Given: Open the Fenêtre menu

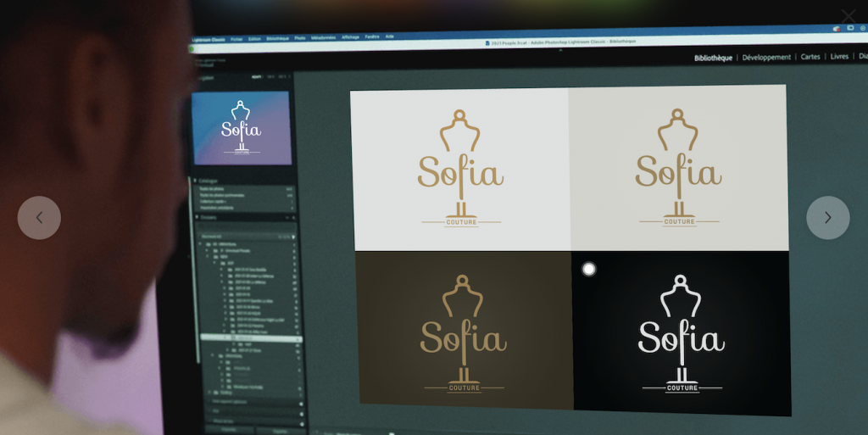Looking at the screenshot, I should pyautogui.click(x=372, y=36).
